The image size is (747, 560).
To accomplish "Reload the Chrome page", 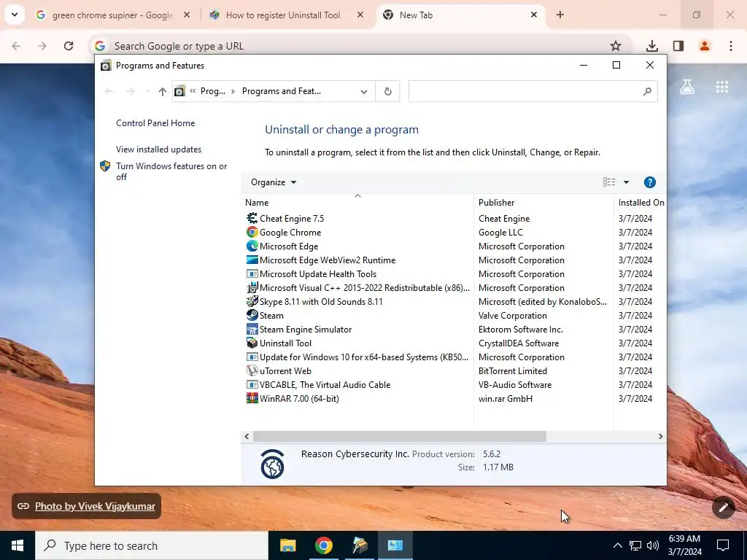I will point(69,46).
